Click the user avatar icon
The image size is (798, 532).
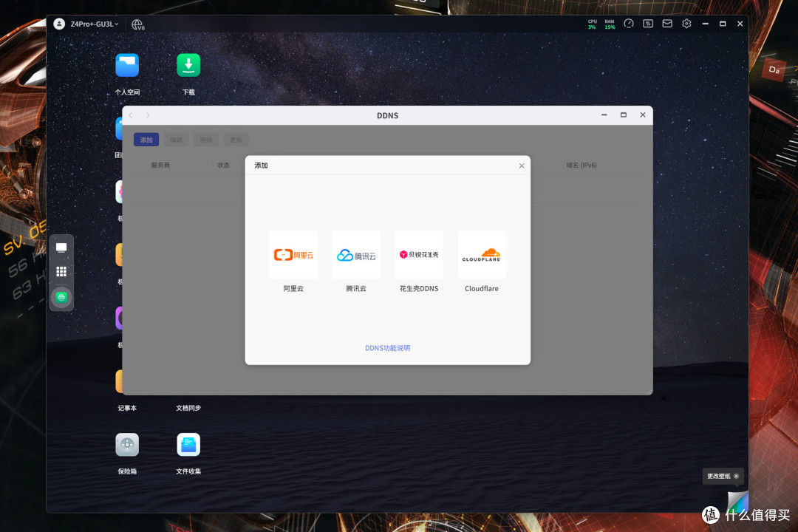point(59,24)
